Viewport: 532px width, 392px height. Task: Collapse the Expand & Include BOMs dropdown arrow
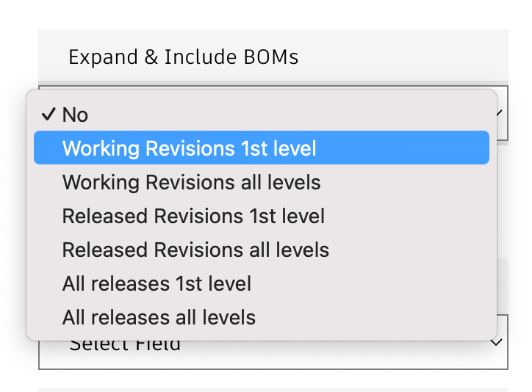point(500,113)
